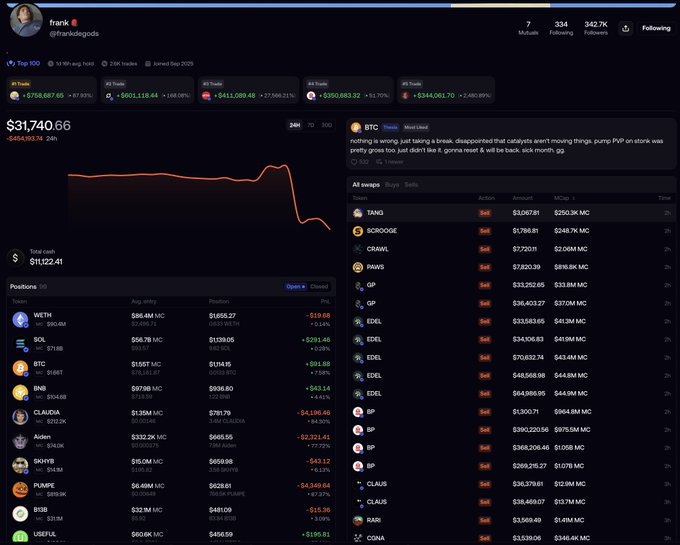The height and width of the screenshot is (545, 680).
Task: Select the All swaps tab
Action: (366, 185)
